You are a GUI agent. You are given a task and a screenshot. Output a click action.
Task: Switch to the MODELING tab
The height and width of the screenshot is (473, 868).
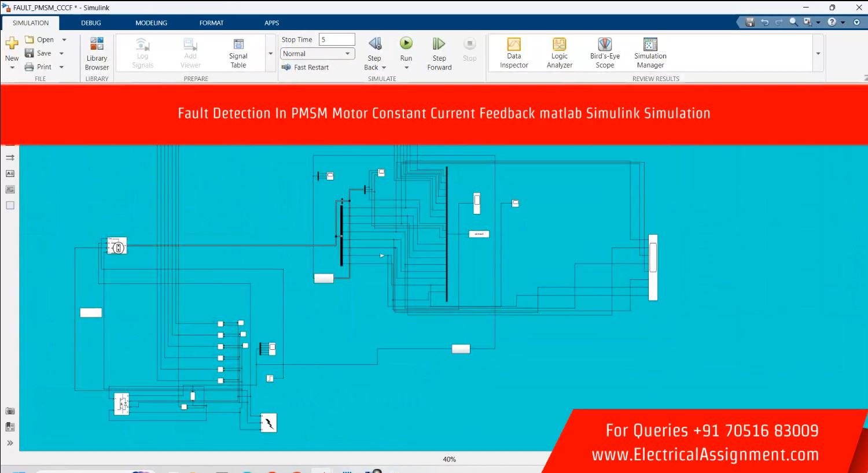[151, 23]
